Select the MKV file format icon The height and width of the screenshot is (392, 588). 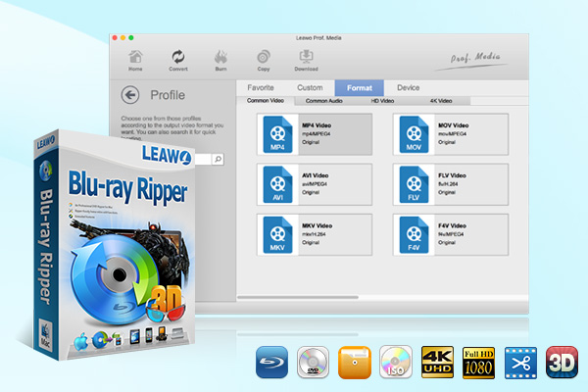(x=277, y=234)
